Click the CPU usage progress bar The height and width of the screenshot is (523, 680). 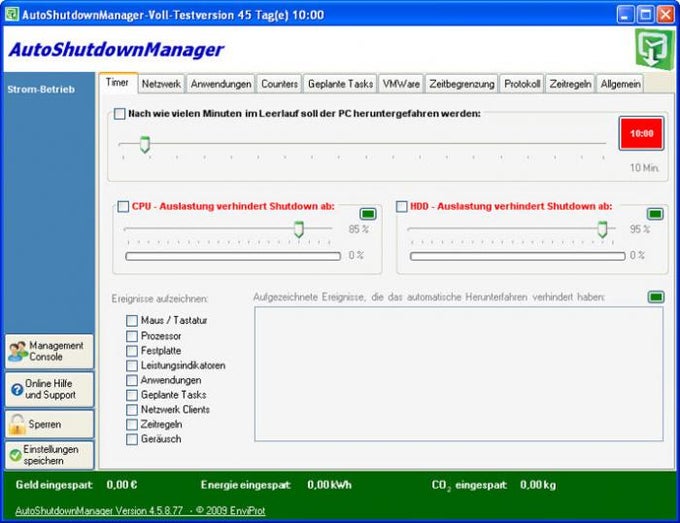click(233, 256)
